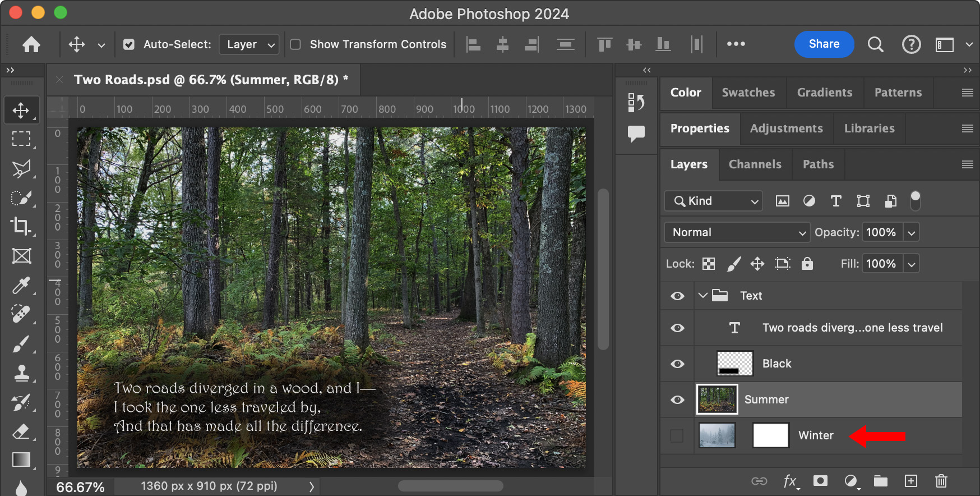Select the Crop tool
The height and width of the screenshot is (496, 980).
click(21, 226)
